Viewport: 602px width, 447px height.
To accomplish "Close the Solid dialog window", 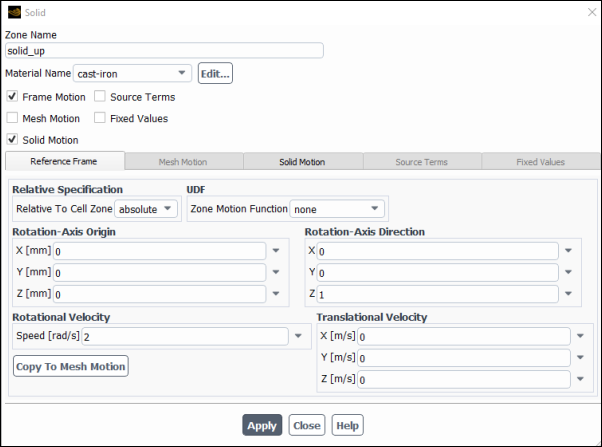I will 592,12.
